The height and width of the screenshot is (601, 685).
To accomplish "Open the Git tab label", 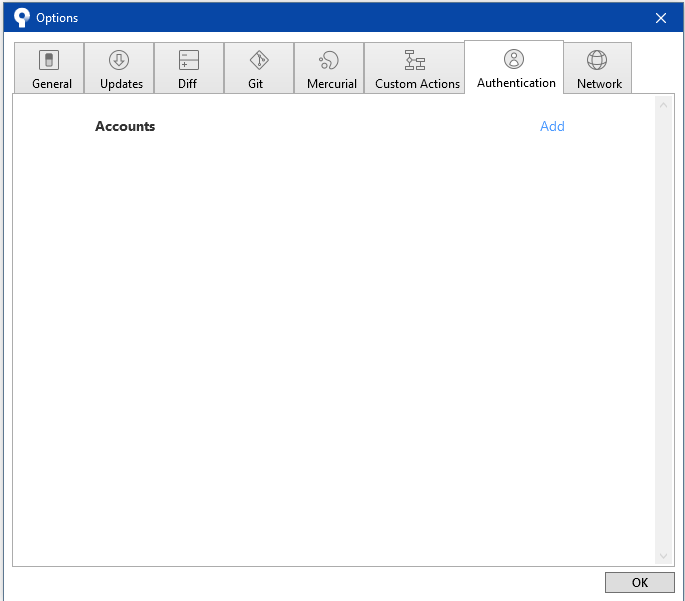I will 256,84.
